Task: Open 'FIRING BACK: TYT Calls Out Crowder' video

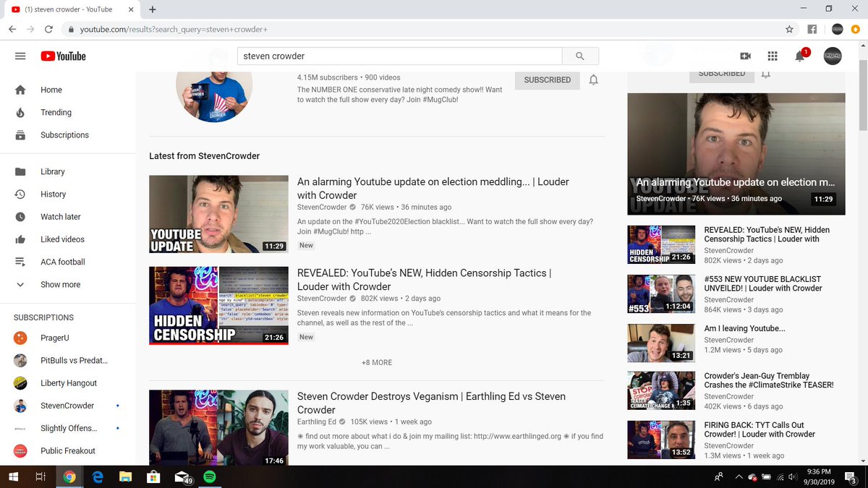Action: click(759, 429)
